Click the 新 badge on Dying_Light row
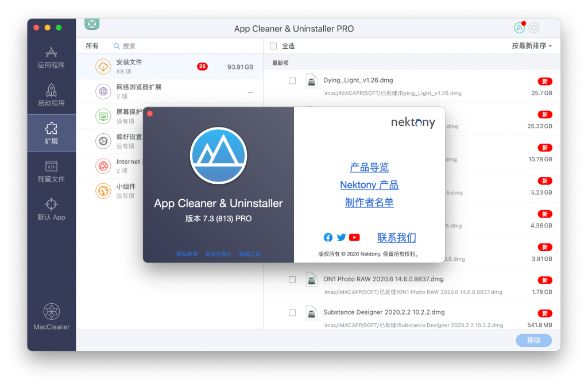Image resolution: width=588 pixels, height=387 pixels. [545, 82]
